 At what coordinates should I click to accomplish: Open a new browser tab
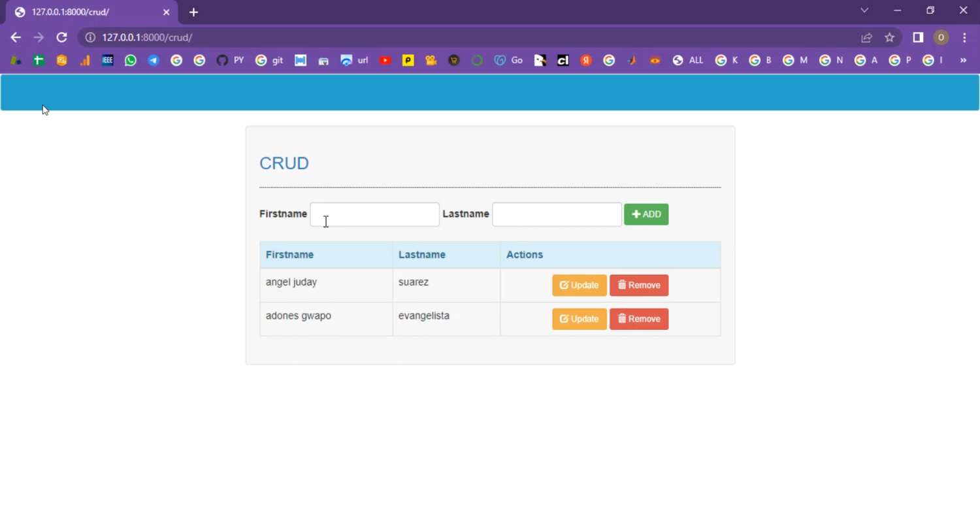[193, 12]
